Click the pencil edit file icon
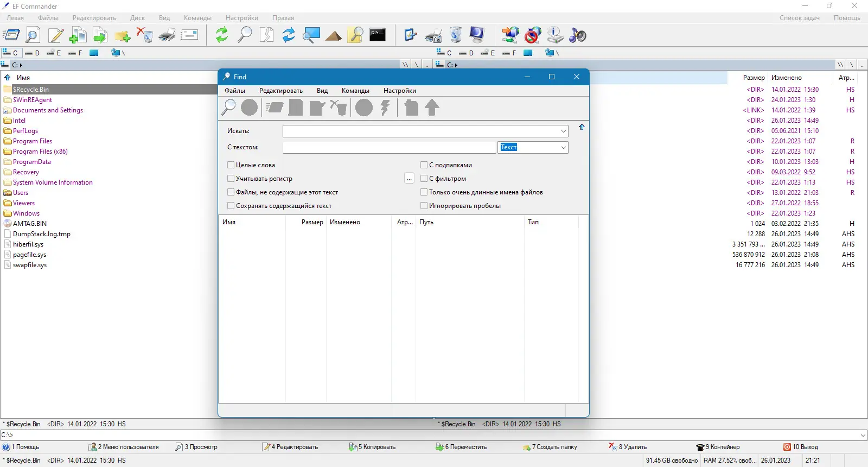The width and height of the screenshot is (868, 467). [56, 35]
